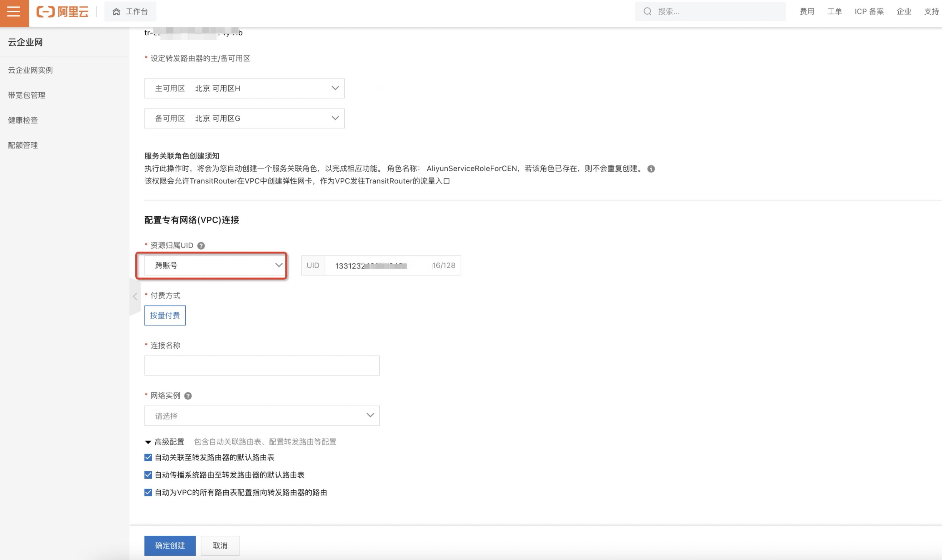
Task: Collapse the 高级配置 section
Action: 148,442
